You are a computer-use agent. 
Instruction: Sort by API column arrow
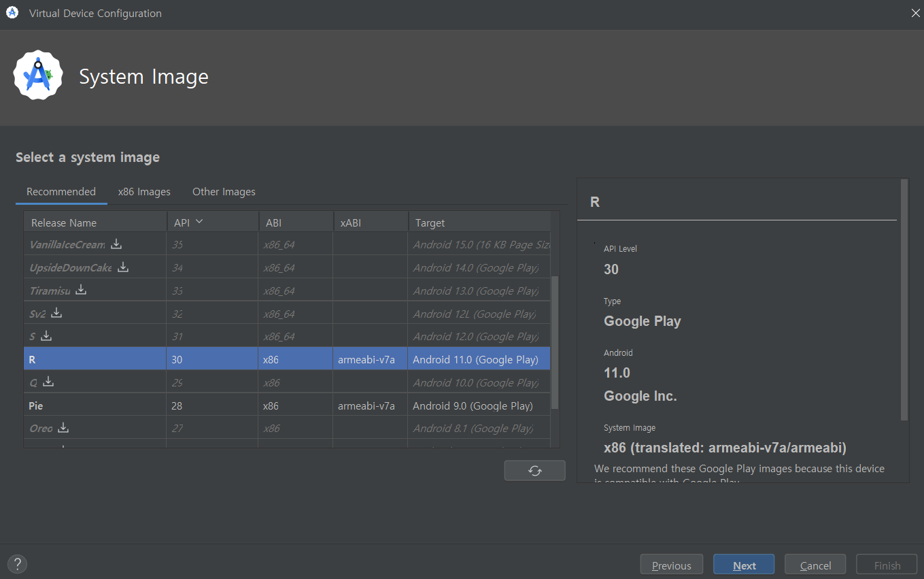pos(199,222)
